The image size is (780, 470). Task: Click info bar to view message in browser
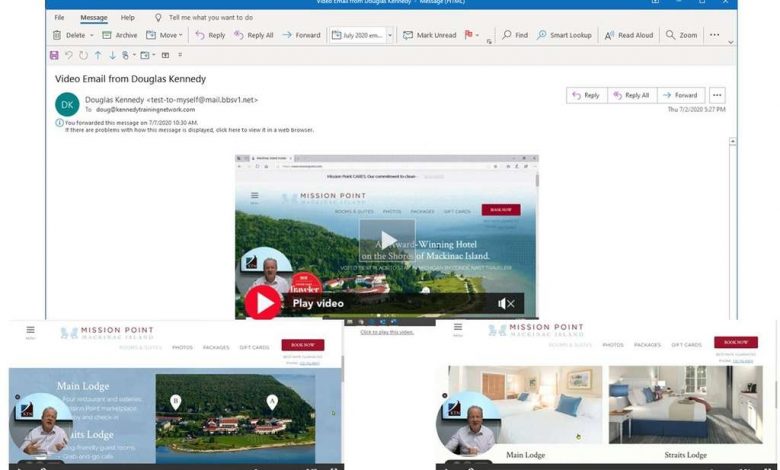[x=189, y=130]
